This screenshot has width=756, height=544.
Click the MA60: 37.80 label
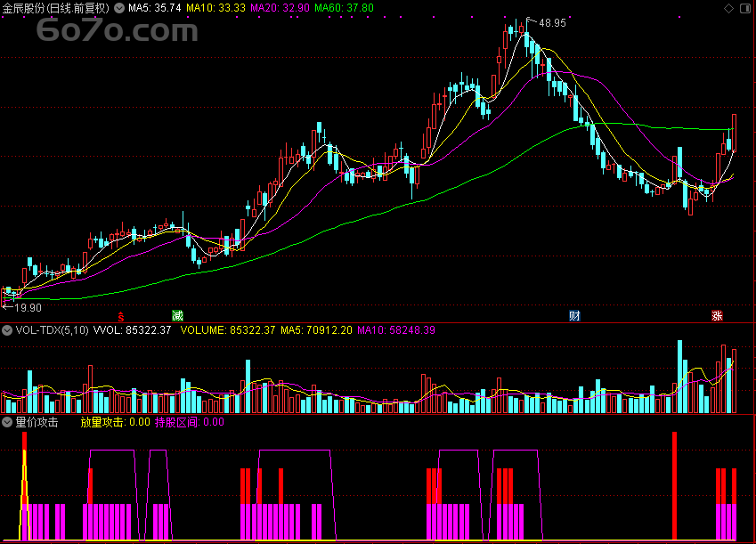click(x=344, y=8)
